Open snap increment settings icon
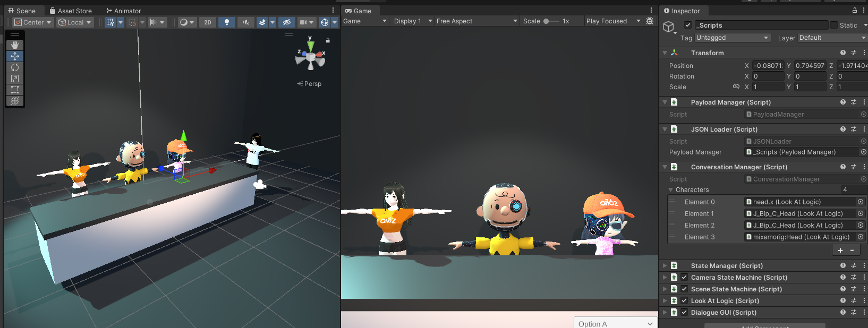The image size is (868, 328). (154, 22)
